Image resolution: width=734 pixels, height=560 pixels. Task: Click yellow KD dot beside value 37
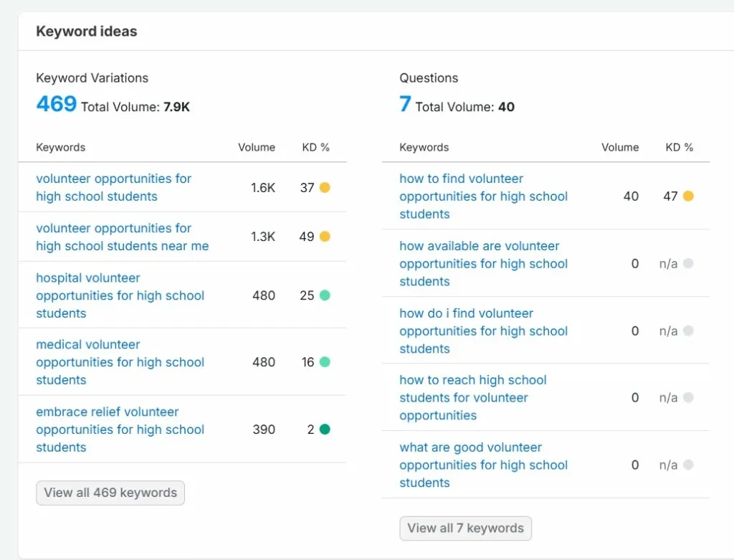(x=325, y=187)
